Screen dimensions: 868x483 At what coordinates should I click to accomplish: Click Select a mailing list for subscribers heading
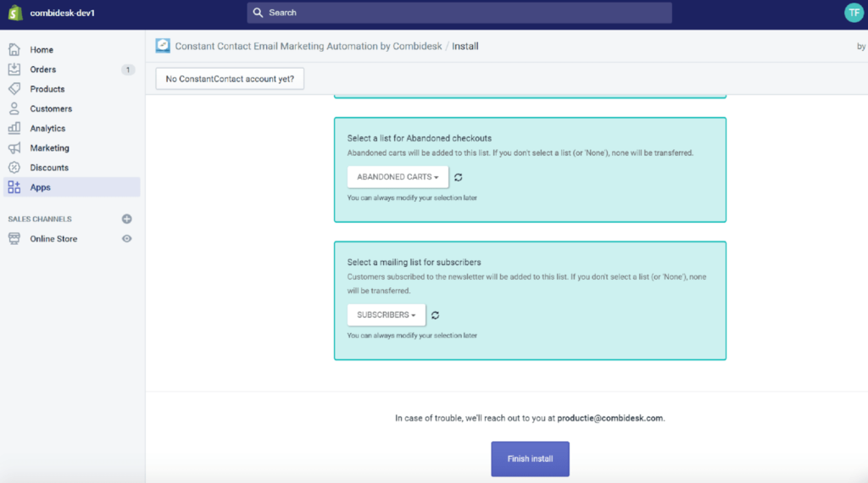[414, 262]
